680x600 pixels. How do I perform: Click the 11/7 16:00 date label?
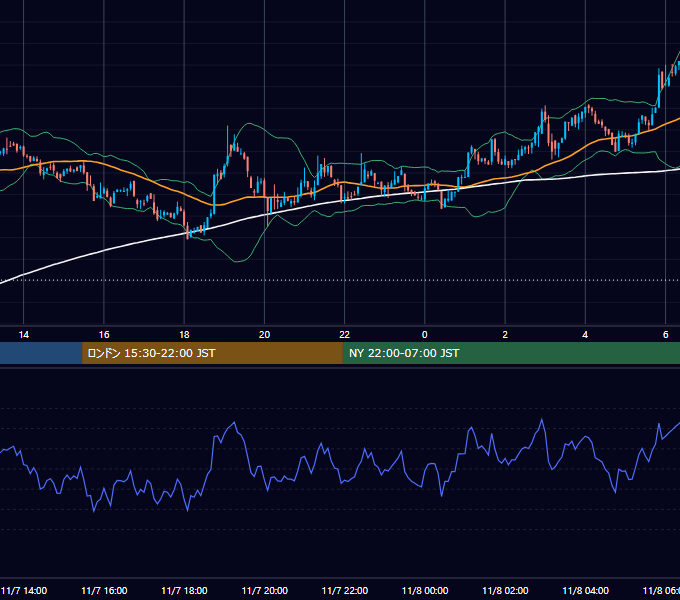coord(104,590)
